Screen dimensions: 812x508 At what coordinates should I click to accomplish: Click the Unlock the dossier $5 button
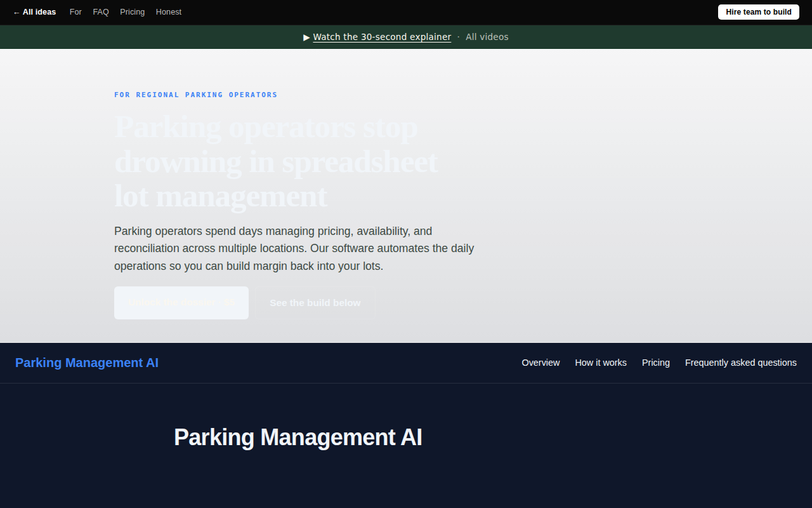(181, 303)
